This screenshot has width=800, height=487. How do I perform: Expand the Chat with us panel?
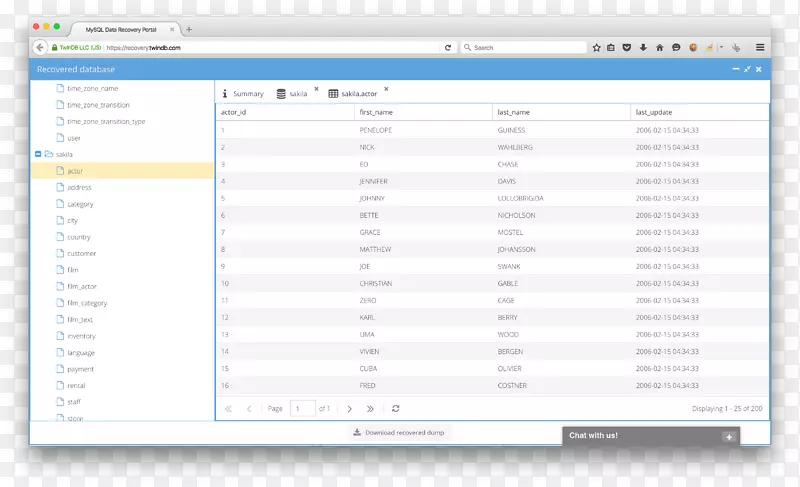(x=728, y=436)
